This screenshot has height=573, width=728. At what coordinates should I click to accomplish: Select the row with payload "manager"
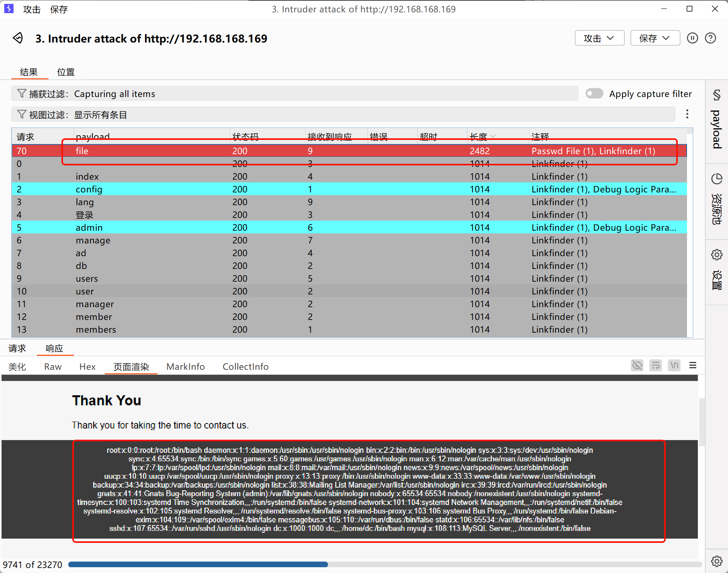[349, 304]
